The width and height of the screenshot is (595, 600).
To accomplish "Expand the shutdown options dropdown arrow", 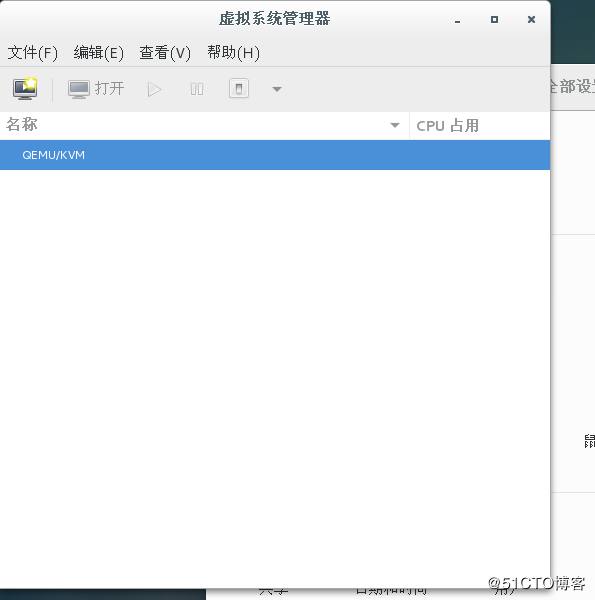I will coord(277,89).
